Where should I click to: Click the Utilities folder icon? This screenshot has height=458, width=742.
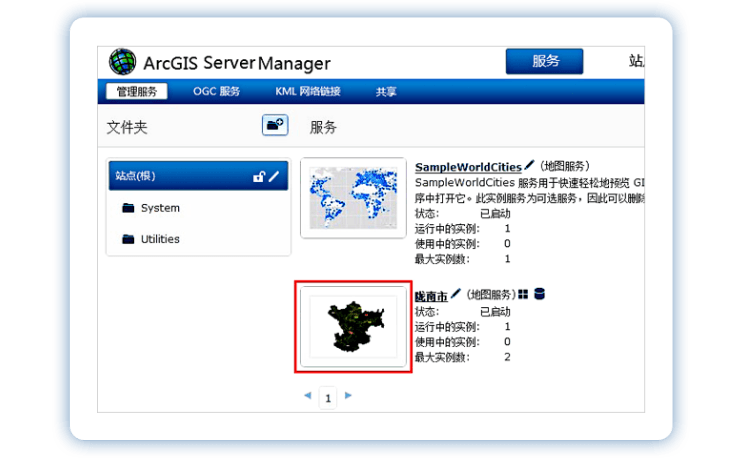click(128, 239)
